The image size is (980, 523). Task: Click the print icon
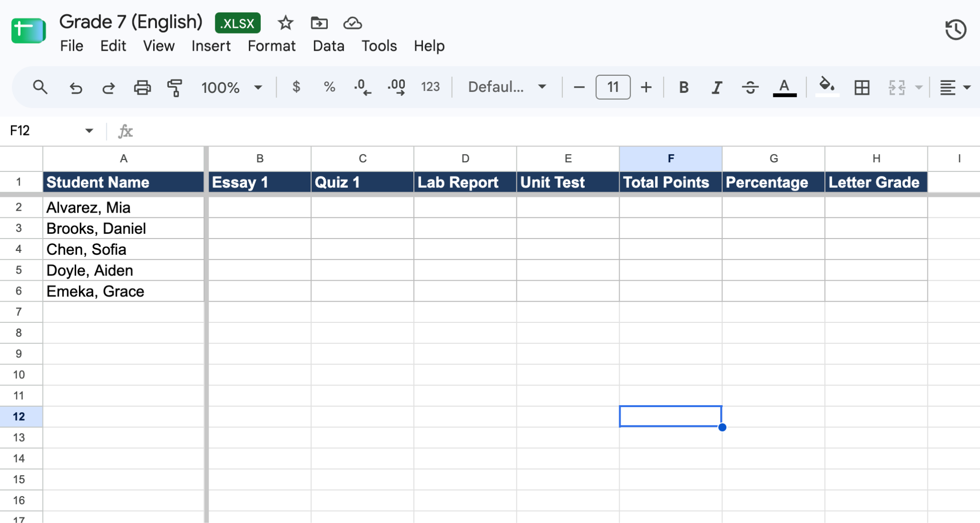click(142, 88)
